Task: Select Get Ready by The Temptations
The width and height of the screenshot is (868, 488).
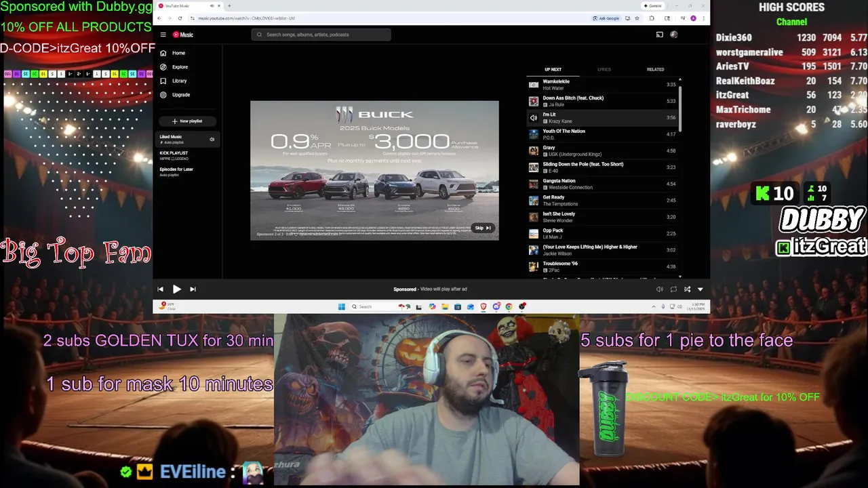Action: pyautogui.click(x=602, y=201)
